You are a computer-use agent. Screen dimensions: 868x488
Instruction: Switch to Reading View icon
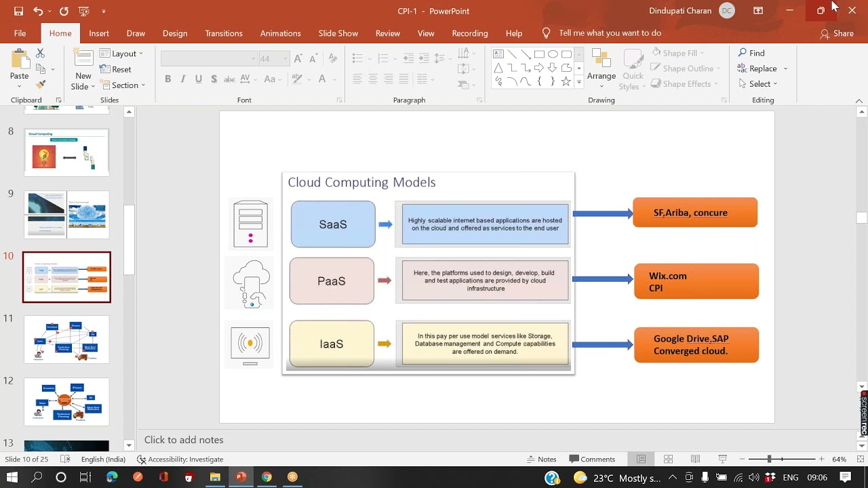[x=695, y=459]
